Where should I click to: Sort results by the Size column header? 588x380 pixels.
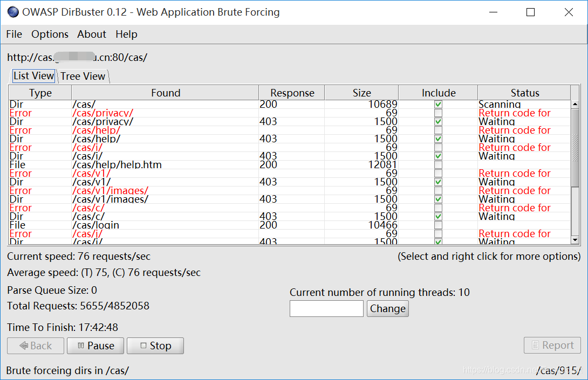(x=361, y=93)
